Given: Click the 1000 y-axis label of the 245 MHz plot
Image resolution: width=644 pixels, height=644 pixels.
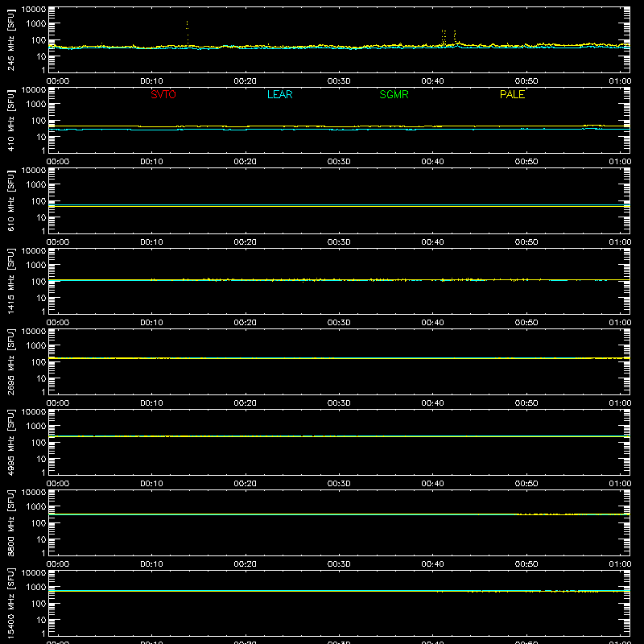Looking at the screenshot, I should (36, 24).
